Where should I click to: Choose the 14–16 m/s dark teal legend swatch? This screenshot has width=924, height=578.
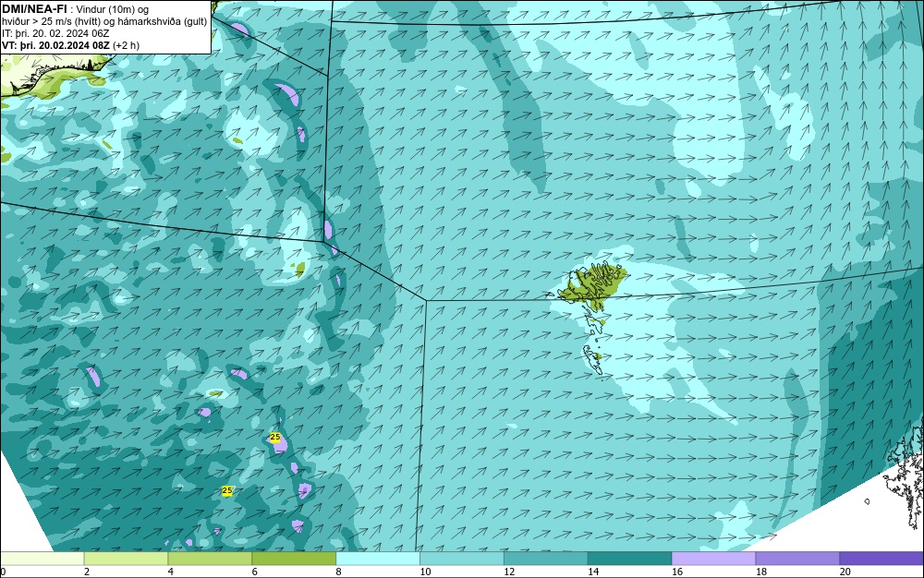pos(629,558)
